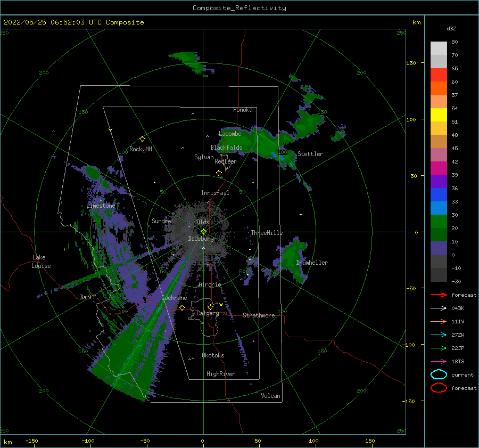Click the dBZ legend heading

tap(451, 29)
